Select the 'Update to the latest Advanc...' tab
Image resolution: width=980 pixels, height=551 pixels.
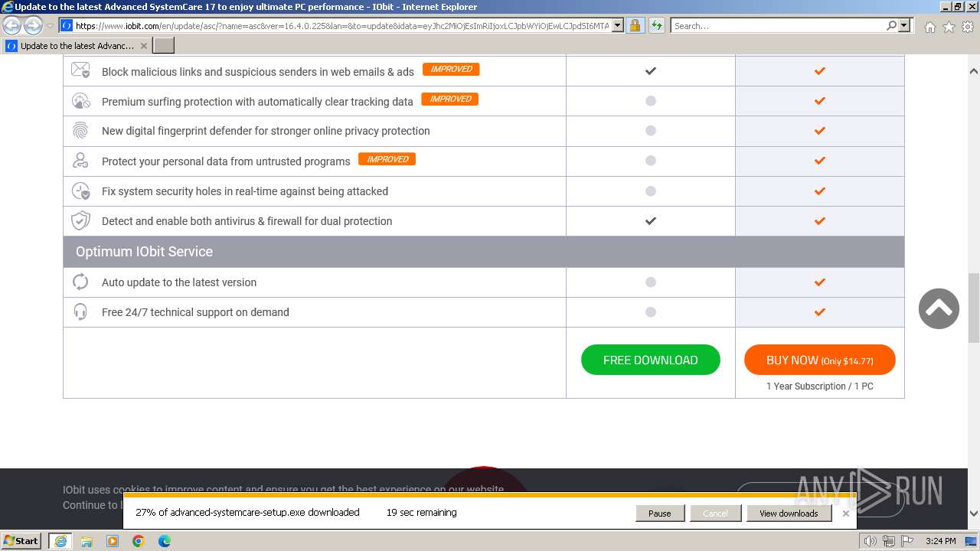tap(77, 46)
